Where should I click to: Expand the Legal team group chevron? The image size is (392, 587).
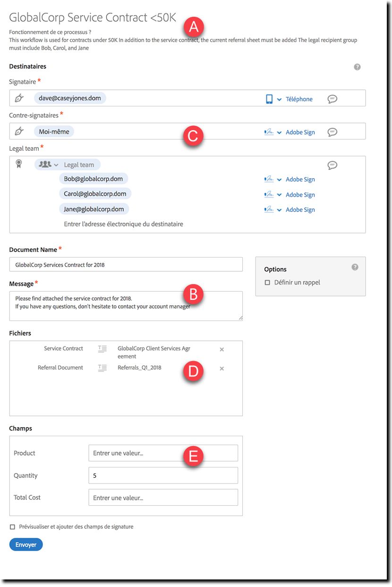coord(56,165)
